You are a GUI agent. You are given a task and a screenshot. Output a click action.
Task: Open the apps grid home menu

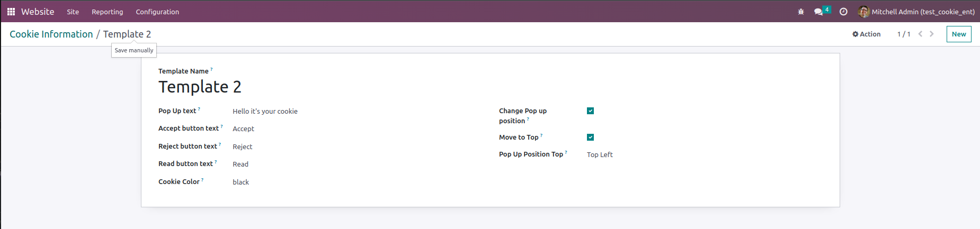[11, 12]
